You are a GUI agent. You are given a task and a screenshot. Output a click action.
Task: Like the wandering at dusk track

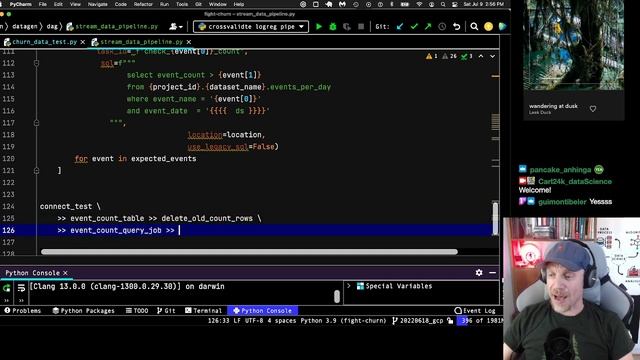[593, 109]
